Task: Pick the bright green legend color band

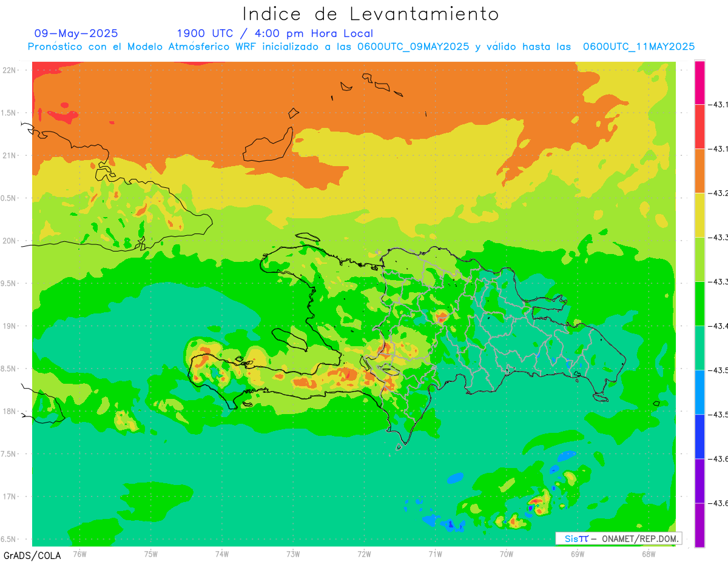Action: (699, 304)
